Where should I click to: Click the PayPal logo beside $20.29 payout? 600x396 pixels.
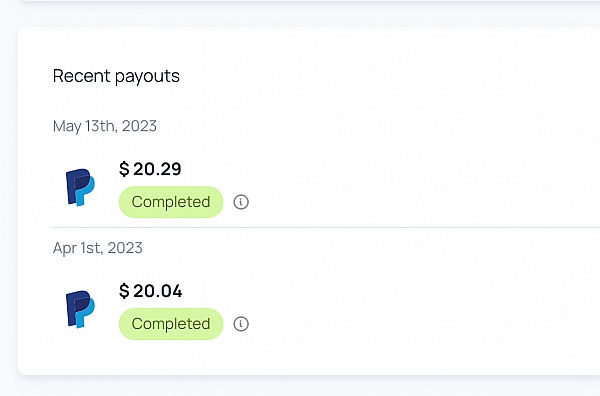coord(80,187)
